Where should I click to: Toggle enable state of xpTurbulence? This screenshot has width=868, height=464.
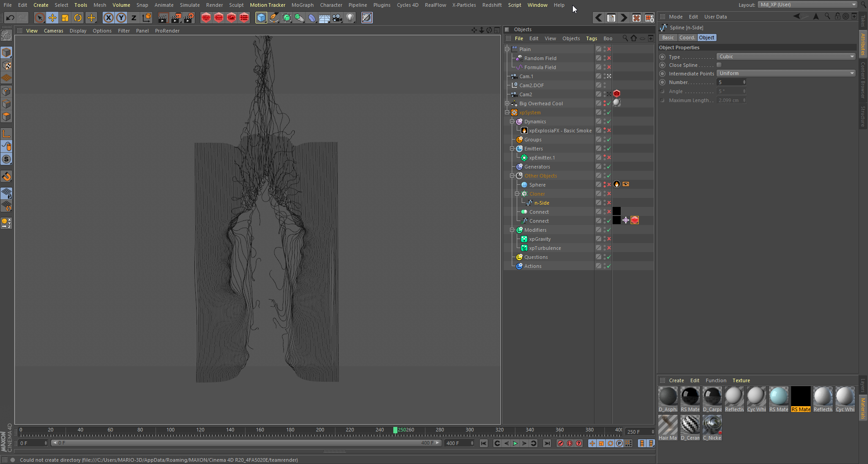(x=609, y=248)
